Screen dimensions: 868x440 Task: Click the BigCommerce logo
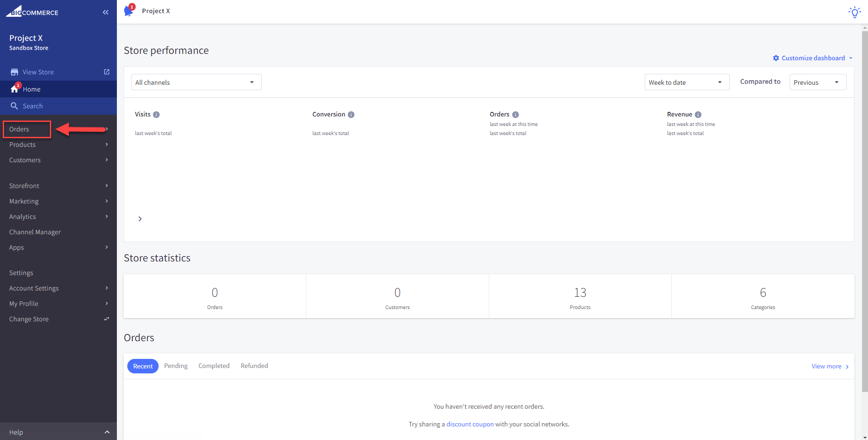pyautogui.click(x=32, y=11)
